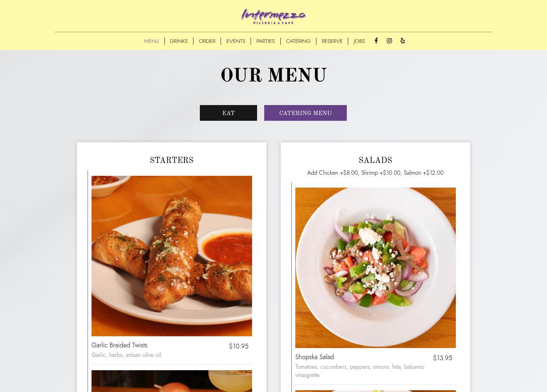Select the Garlic Braided Twists item name
The width and height of the screenshot is (547, 392).
click(x=119, y=345)
